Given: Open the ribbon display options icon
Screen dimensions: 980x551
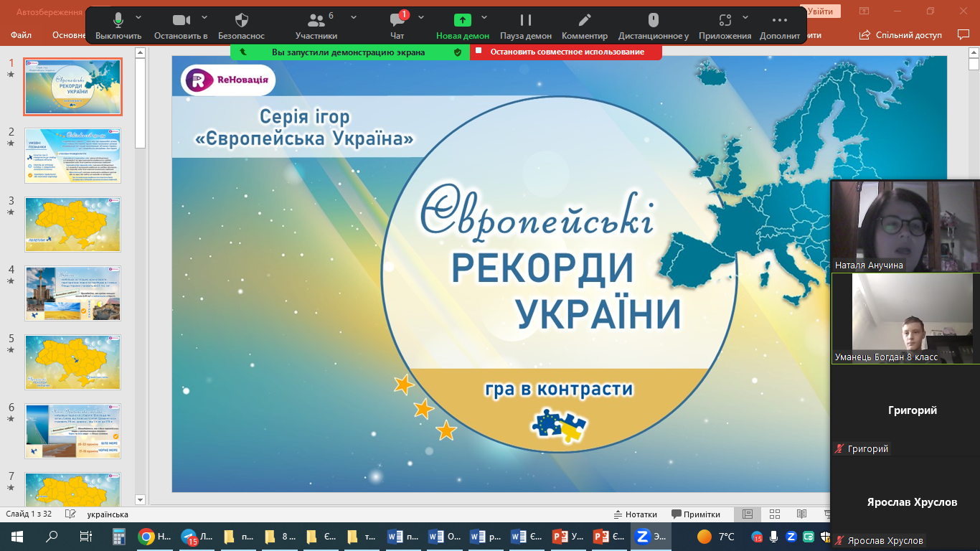Looking at the screenshot, I should (x=864, y=11).
